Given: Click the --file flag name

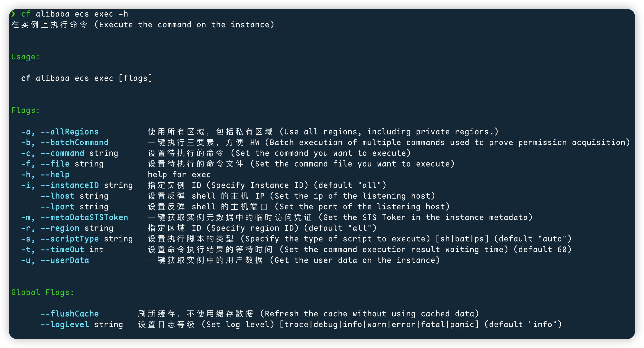Looking at the screenshot, I should point(55,164).
